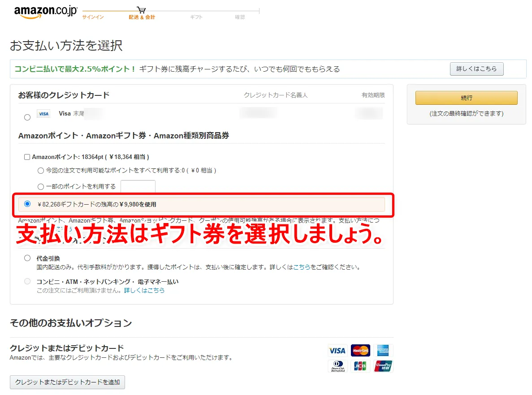The image size is (532, 395).
Task: Open 詳しくはこちら link under コンビニ・ATM
Action: pos(144,290)
